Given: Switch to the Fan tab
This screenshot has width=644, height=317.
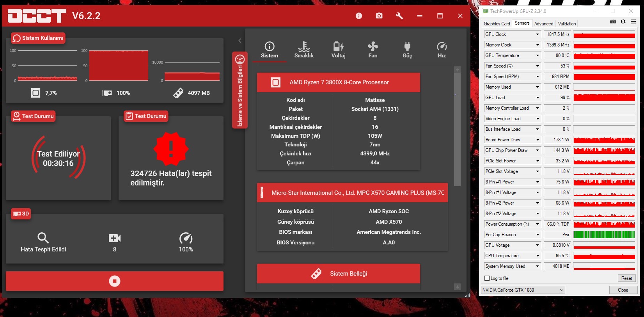Looking at the screenshot, I should click(x=373, y=50).
